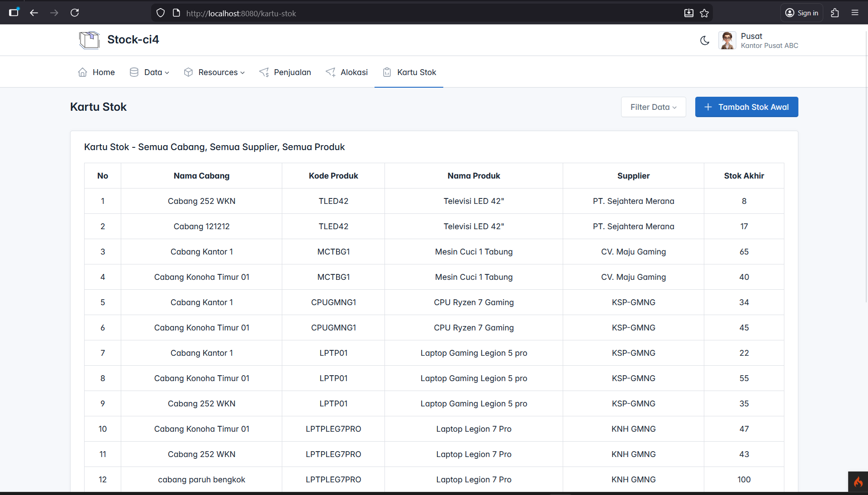Click the Nama Cabang column header
868x495 pixels.
pos(202,176)
